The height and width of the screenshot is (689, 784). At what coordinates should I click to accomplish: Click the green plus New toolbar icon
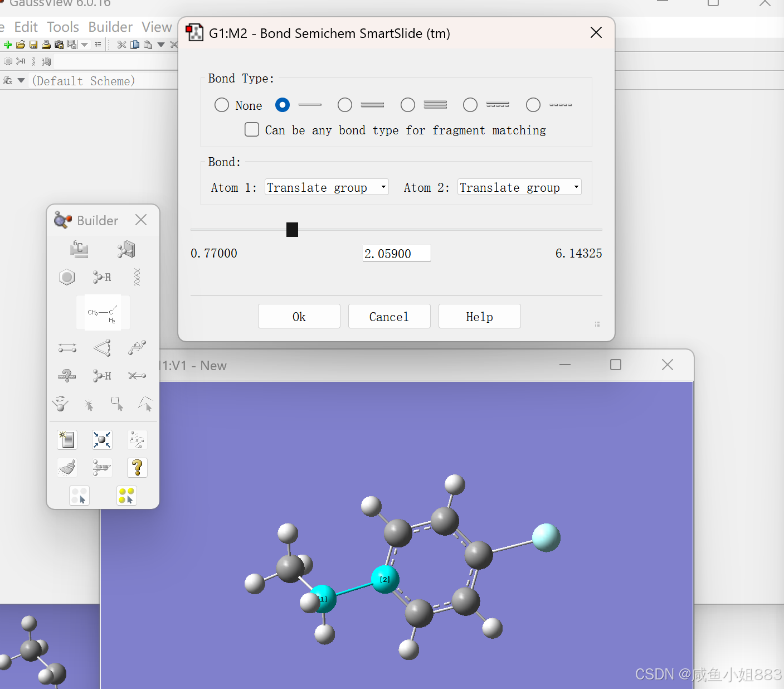point(7,45)
